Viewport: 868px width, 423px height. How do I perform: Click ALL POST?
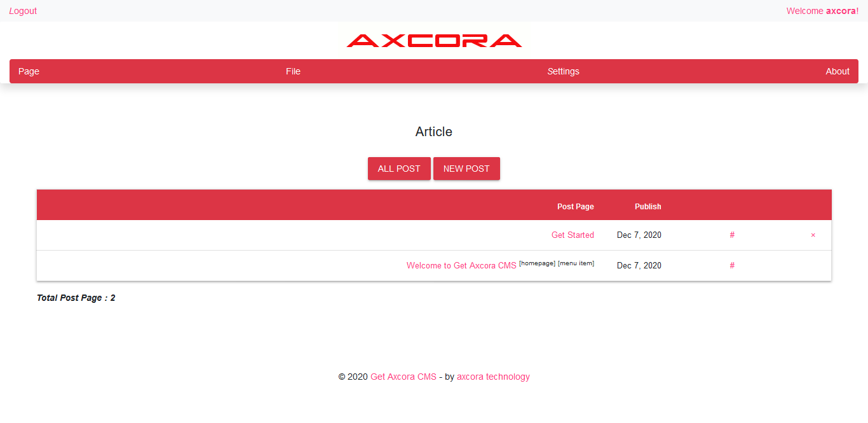pyautogui.click(x=399, y=168)
